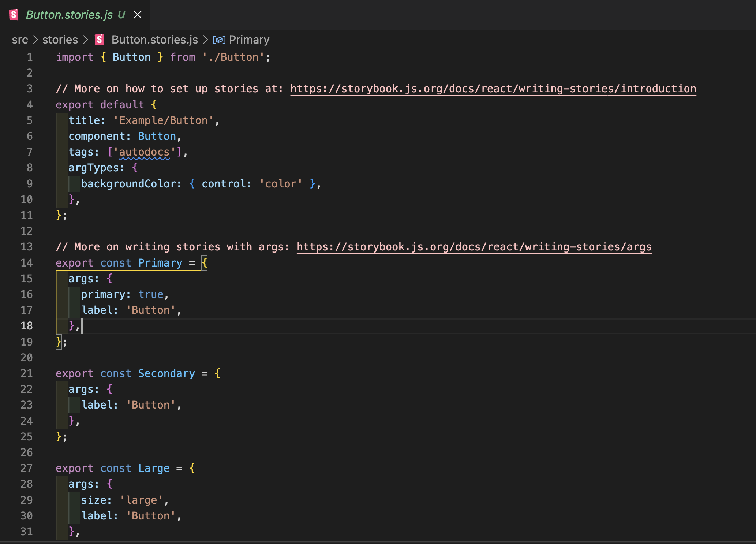Click the argTypes property name
756x544 pixels.
coord(94,168)
